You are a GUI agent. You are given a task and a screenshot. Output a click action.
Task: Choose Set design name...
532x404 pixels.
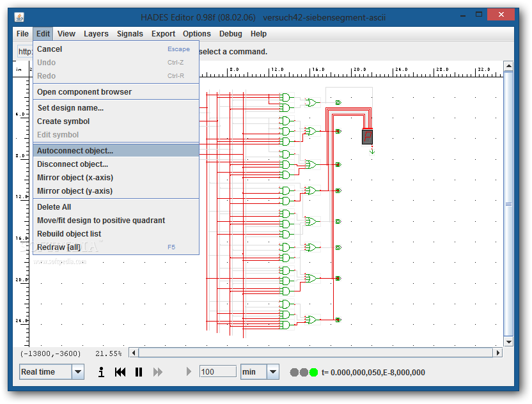click(116, 108)
